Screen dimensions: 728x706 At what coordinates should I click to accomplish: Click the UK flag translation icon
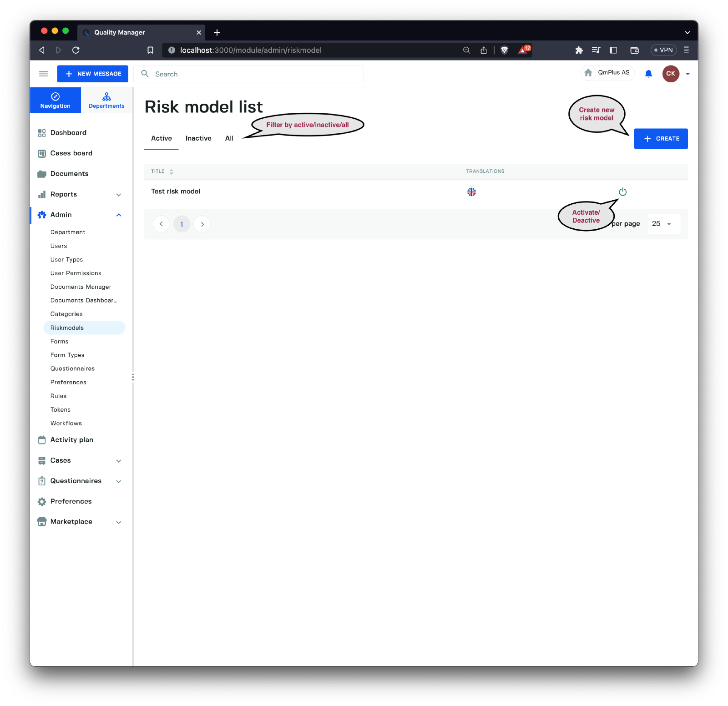coord(471,192)
